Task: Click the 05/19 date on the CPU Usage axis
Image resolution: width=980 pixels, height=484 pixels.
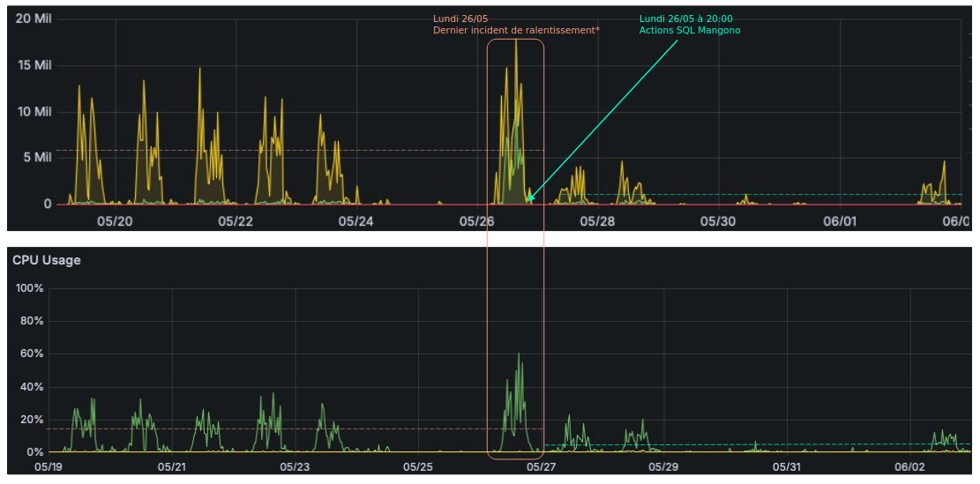Action: pos(49,466)
